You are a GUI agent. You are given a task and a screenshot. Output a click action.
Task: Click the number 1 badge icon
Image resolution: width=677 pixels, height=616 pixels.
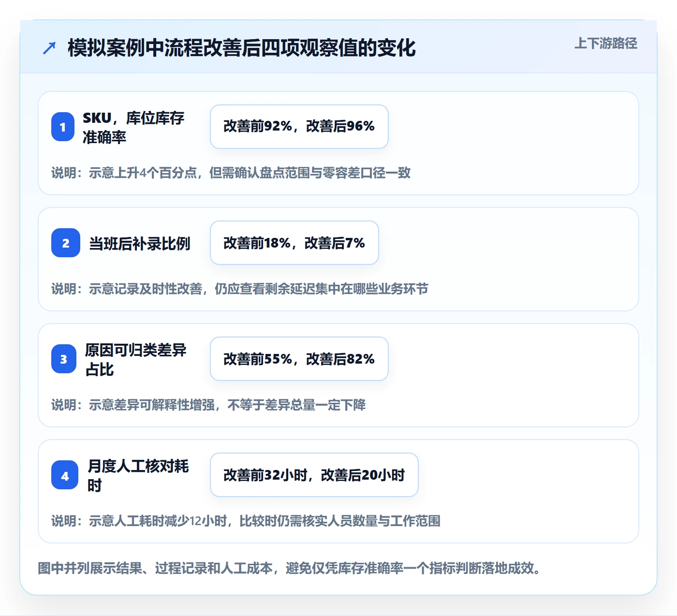click(63, 127)
